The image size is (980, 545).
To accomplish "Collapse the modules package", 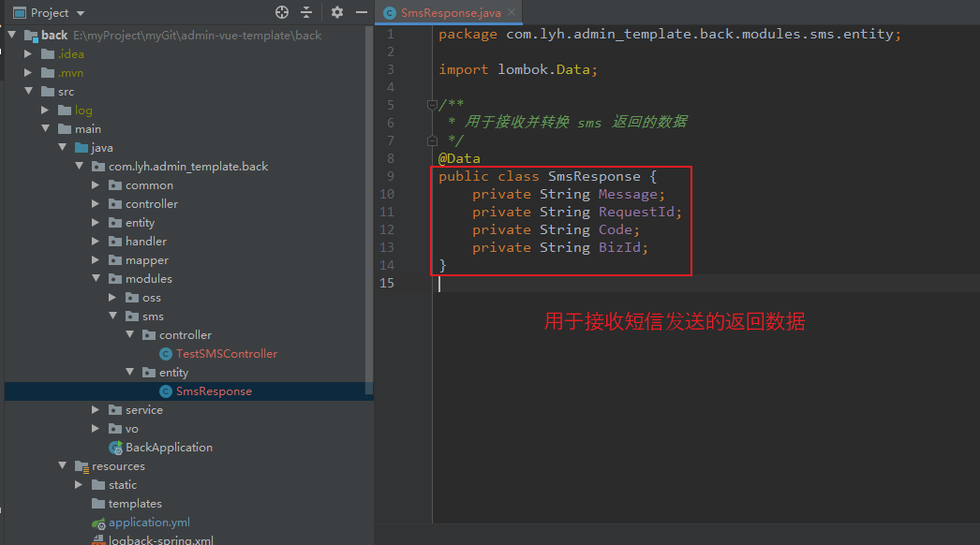I will [97, 279].
